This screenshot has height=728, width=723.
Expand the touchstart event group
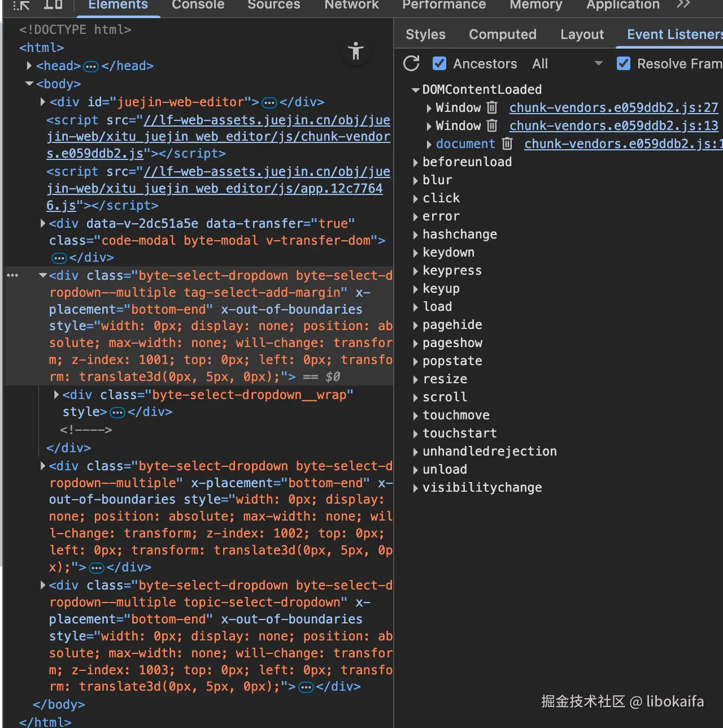point(416,434)
